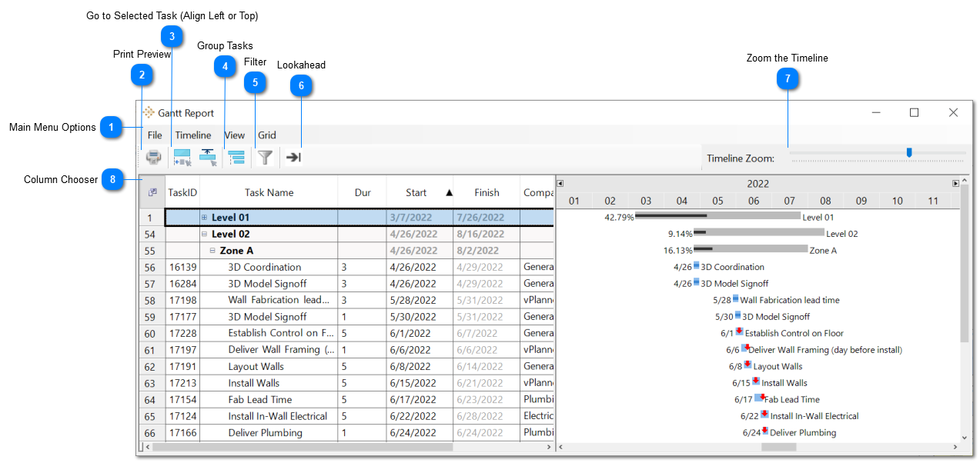Select the Install Walls task row

[x=253, y=383]
